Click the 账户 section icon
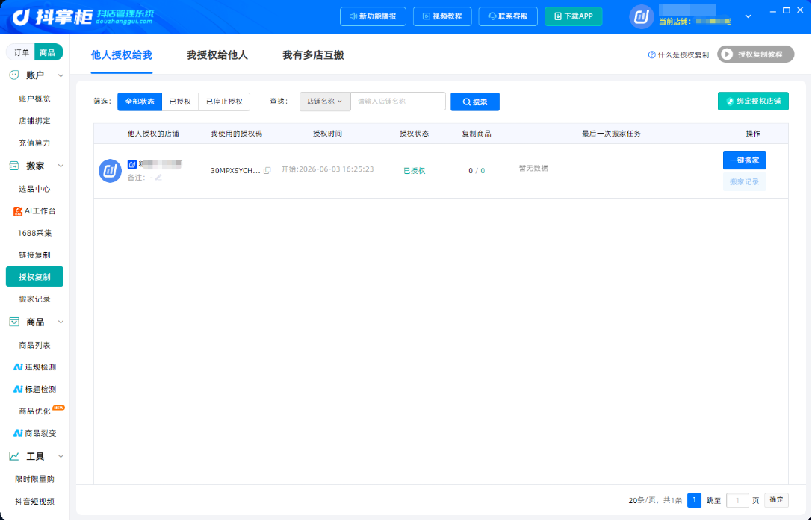 14,75
